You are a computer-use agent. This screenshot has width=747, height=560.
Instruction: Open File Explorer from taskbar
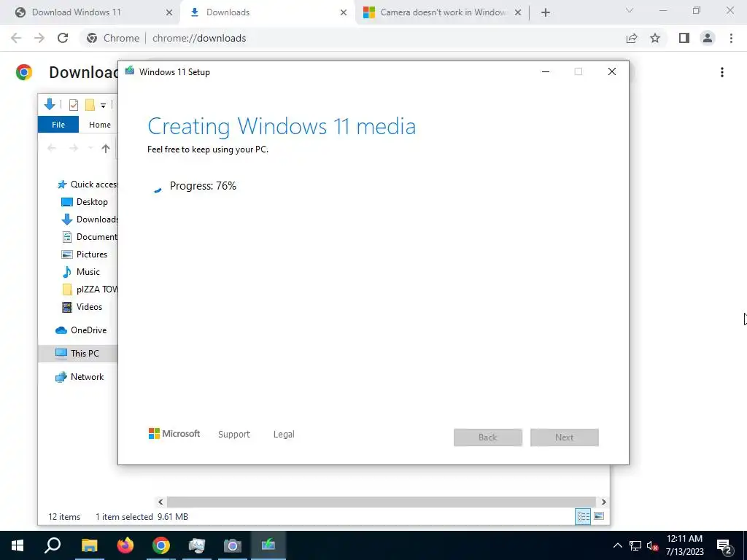(x=89, y=545)
